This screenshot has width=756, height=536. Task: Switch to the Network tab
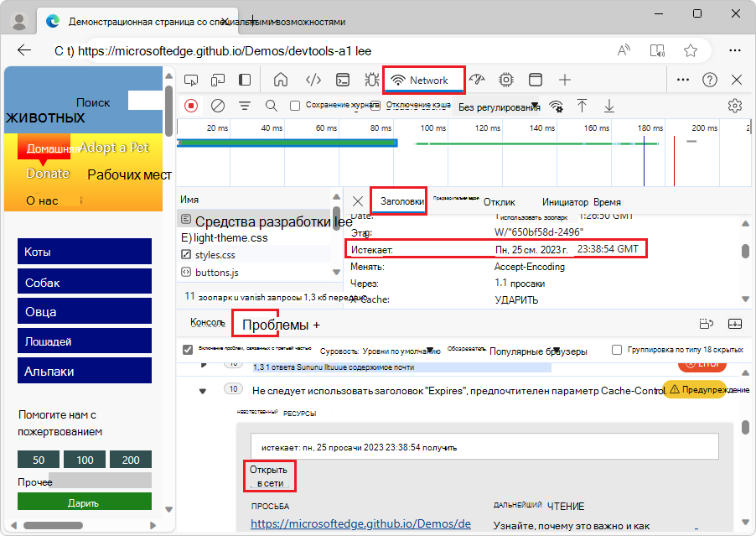point(424,80)
